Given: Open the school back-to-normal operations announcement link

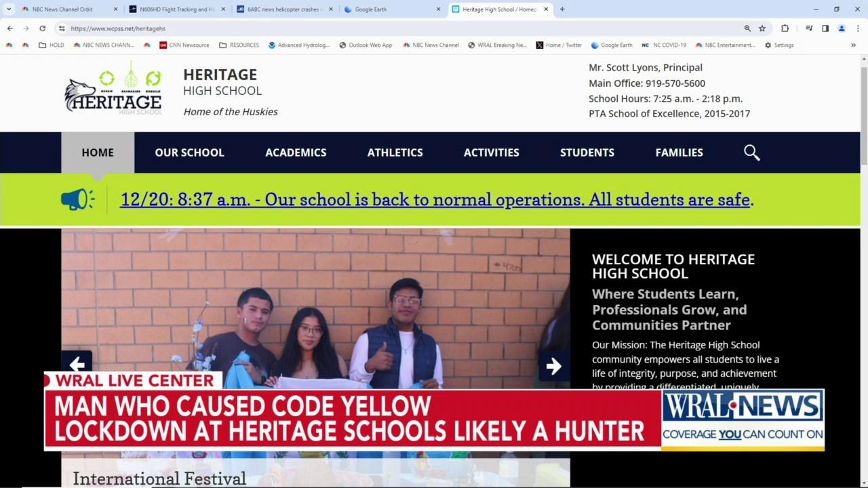Looking at the screenshot, I should coord(435,199).
